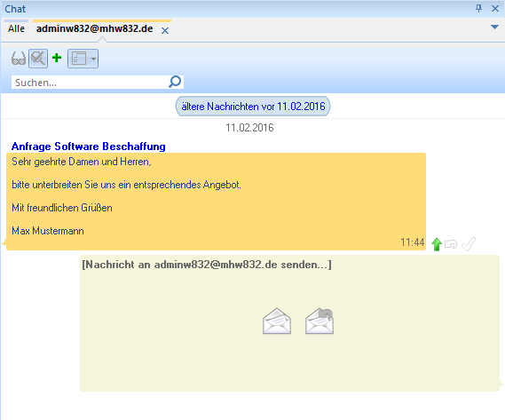Screen dimensions: 505x420
Task: Toggle the checkmark magnifier filter icon
Action: pos(38,59)
